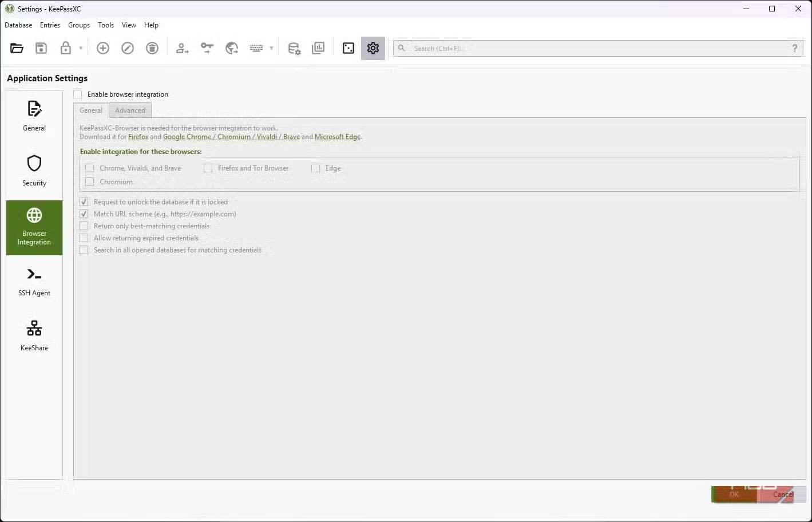Open the KeeShare settings section
The image size is (812, 522).
click(34, 337)
